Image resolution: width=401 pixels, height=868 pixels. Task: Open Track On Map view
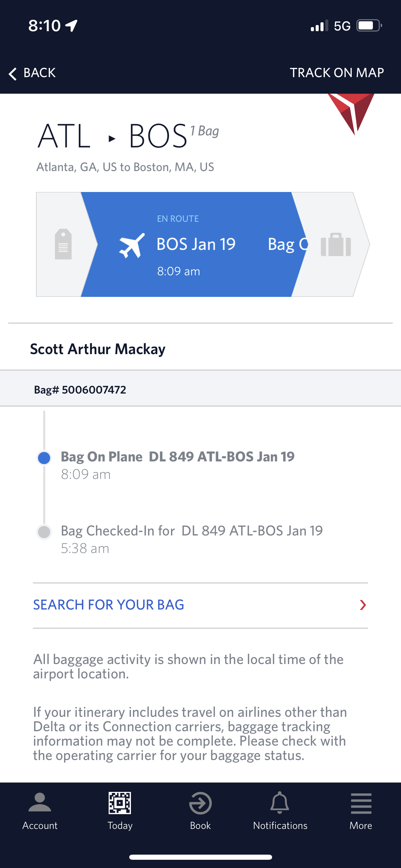click(337, 73)
